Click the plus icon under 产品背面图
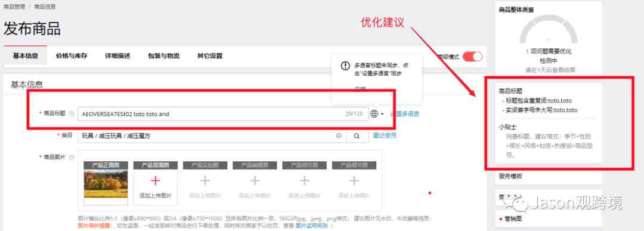Screen dimensions: 644x231 [x=155, y=181]
